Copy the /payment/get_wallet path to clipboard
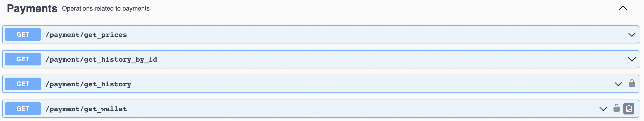 pyautogui.click(x=629, y=109)
